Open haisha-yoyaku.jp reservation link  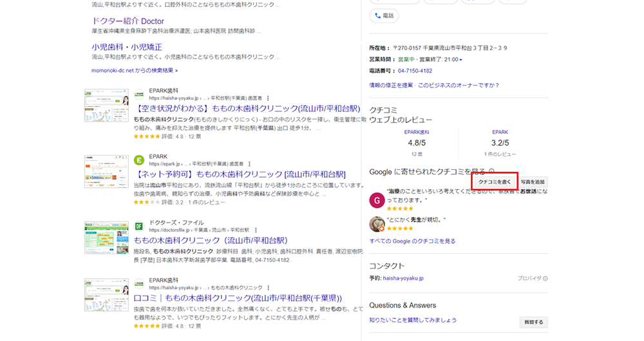click(403, 279)
